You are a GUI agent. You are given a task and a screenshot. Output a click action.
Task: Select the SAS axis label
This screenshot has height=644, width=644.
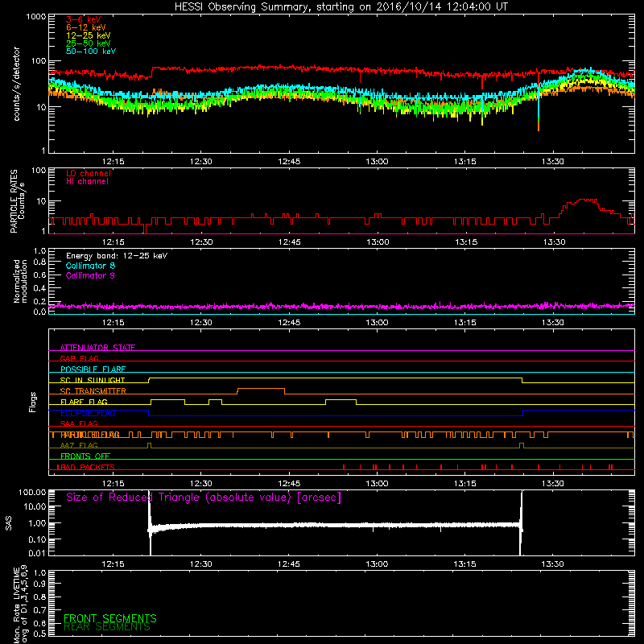(9, 523)
